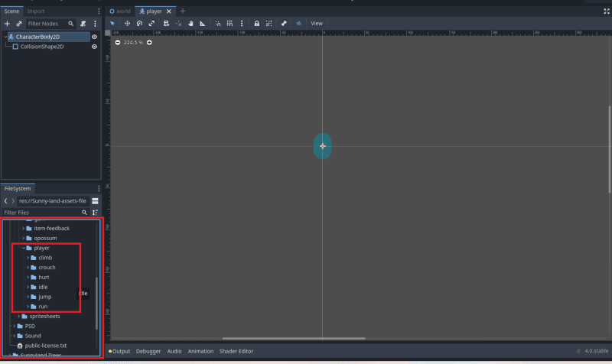Zoom in with the plus button
612x364 pixels.
point(149,43)
